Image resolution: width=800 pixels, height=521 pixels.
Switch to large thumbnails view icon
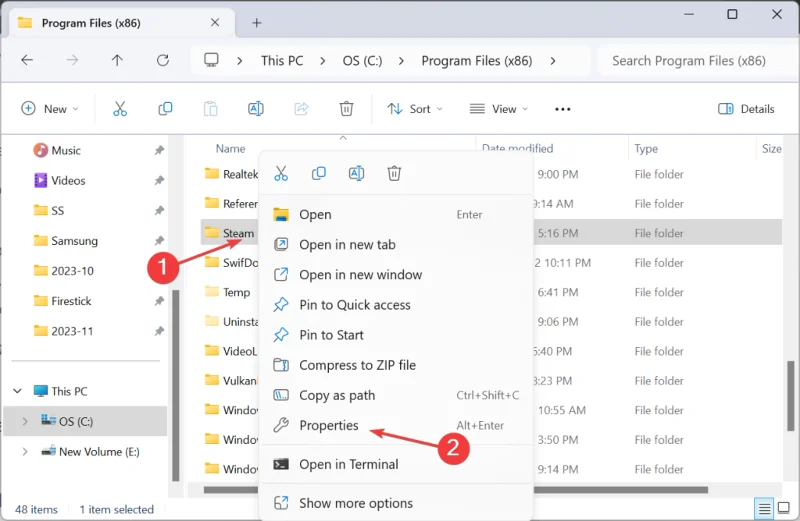coord(783,508)
